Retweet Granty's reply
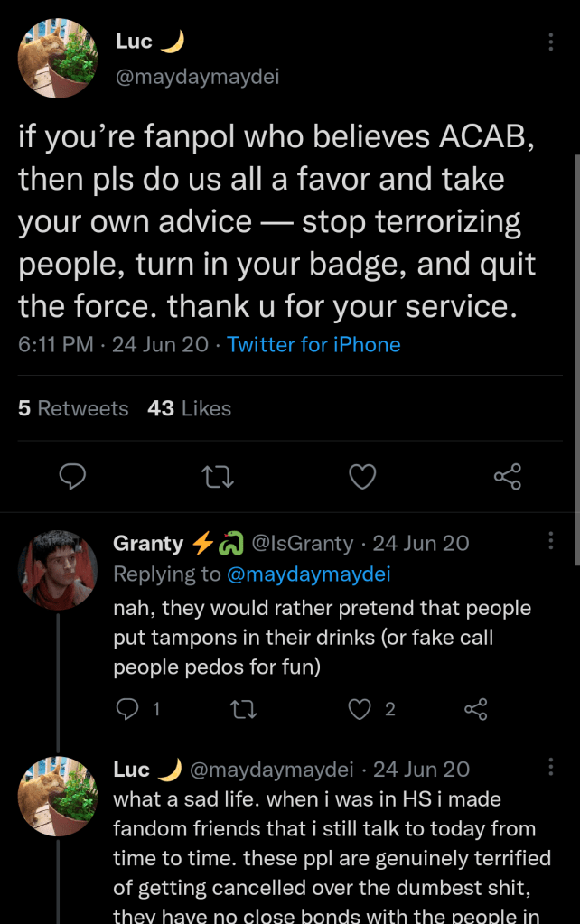Image resolution: width=580 pixels, height=924 pixels. (244, 709)
